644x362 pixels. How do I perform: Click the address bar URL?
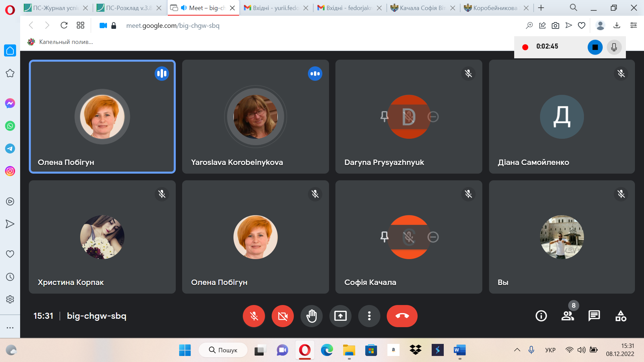click(x=173, y=25)
